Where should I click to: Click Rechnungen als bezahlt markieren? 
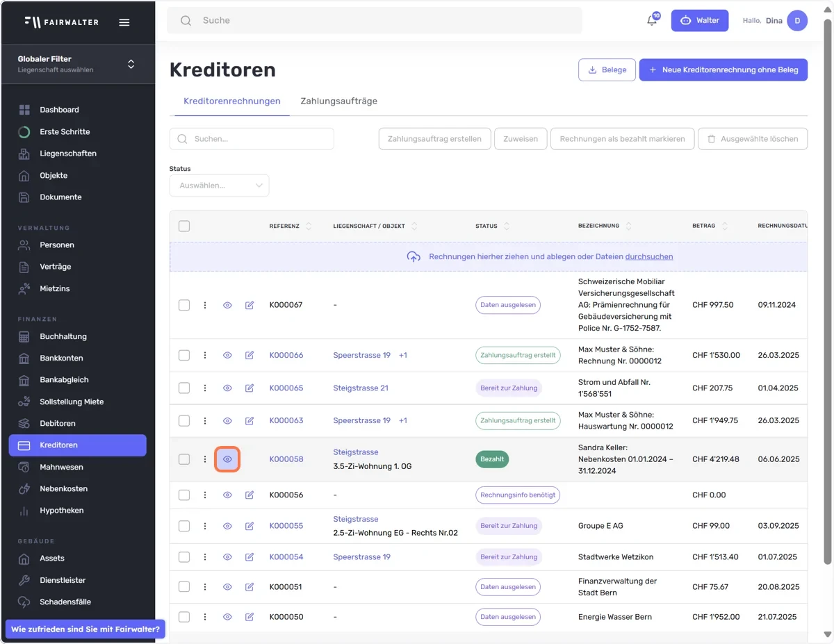coord(622,139)
